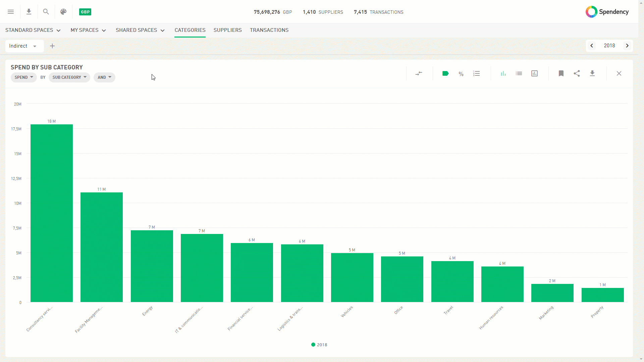Click the Spendency logo
This screenshot has width=644, height=362.
[x=607, y=12]
